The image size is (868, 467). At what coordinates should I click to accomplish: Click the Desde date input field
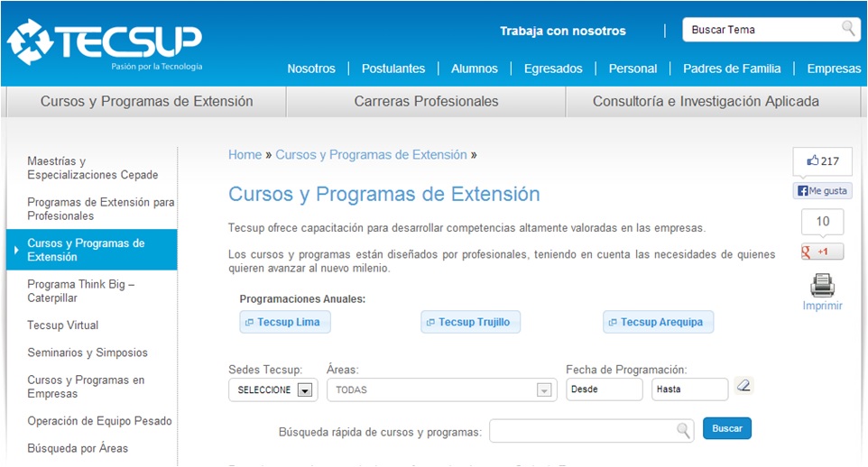pos(605,389)
